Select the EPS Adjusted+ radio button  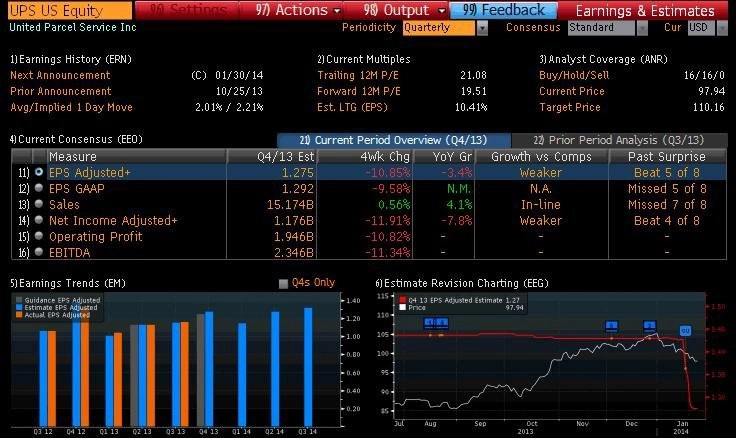point(39,173)
